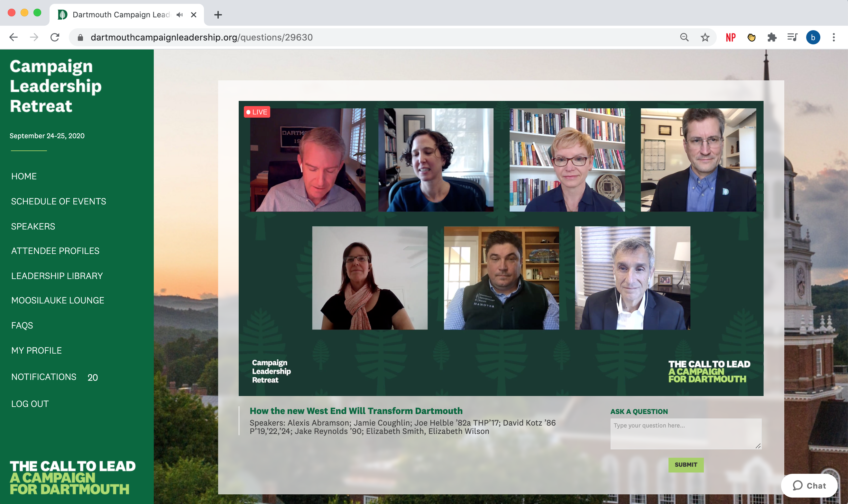Open the media control playlist icon
Viewport: 848px width, 504px height.
pos(792,37)
